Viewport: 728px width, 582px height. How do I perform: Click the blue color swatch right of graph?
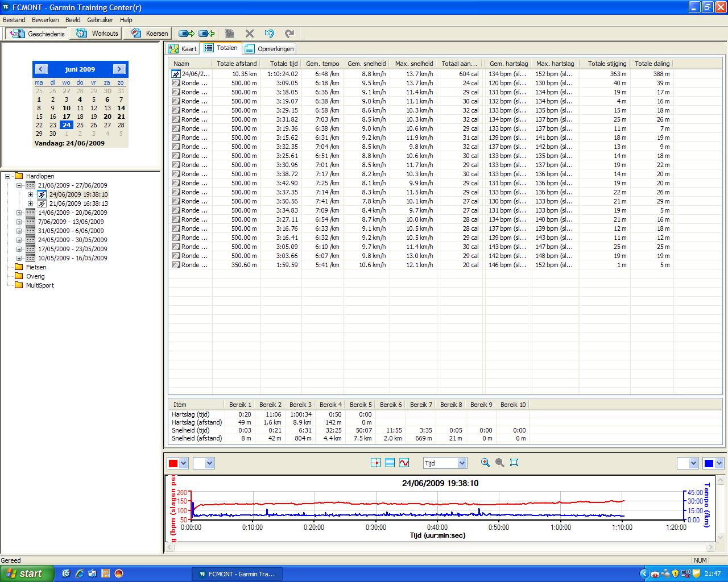pos(709,463)
